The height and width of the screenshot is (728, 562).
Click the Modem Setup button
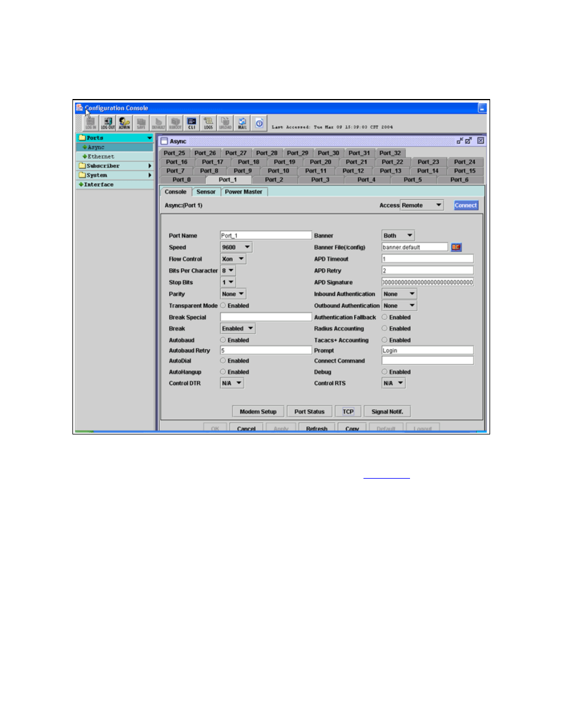(x=258, y=411)
